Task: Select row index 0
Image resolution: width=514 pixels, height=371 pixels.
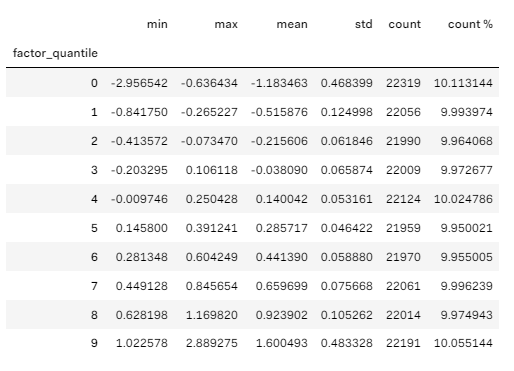Action: coord(94,83)
